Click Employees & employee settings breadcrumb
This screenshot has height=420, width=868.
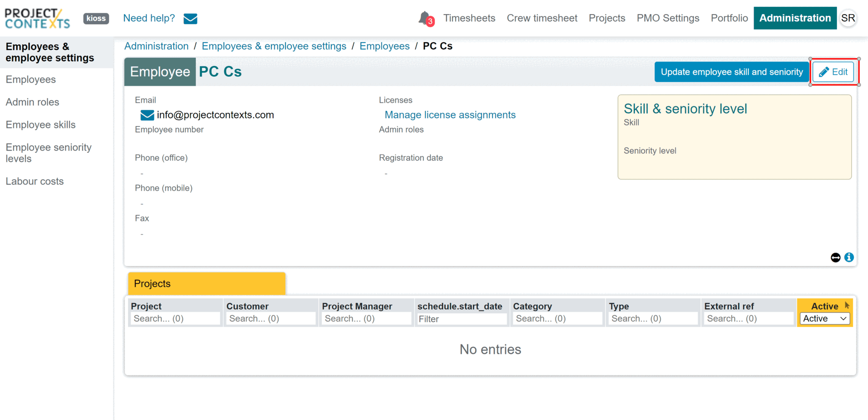(x=274, y=46)
